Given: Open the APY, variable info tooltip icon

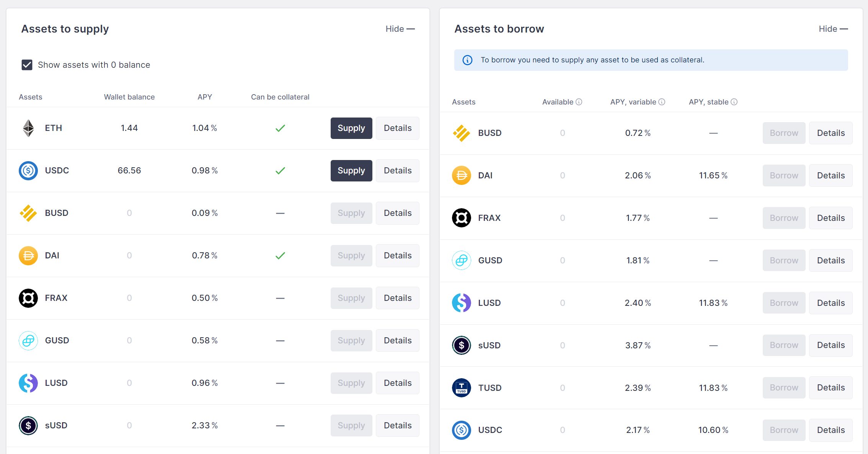Looking at the screenshot, I should click(x=662, y=102).
